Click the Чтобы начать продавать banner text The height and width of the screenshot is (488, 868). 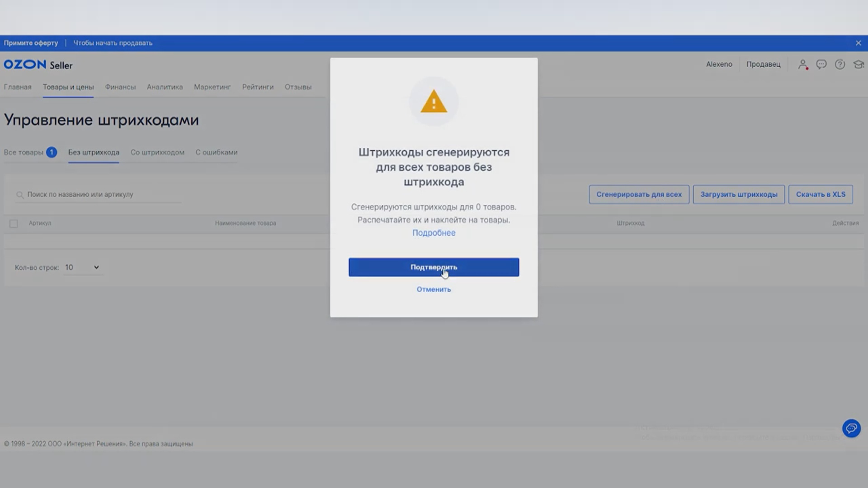(113, 43)
